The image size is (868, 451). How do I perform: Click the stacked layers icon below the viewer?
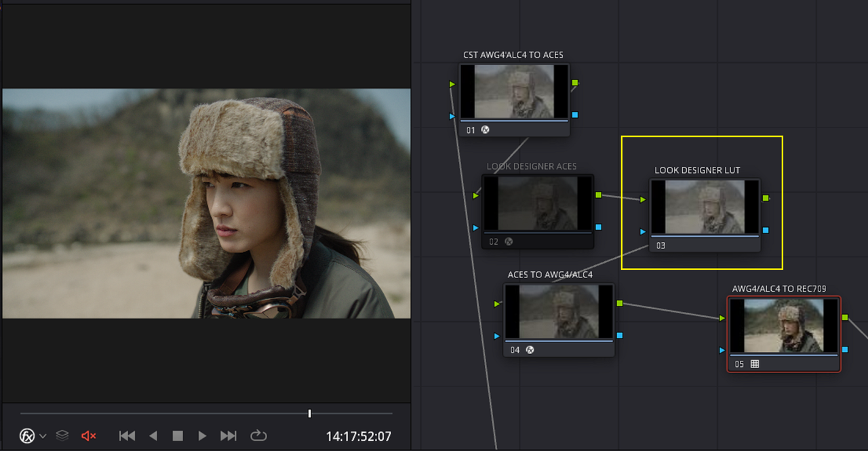click(62, 435)
